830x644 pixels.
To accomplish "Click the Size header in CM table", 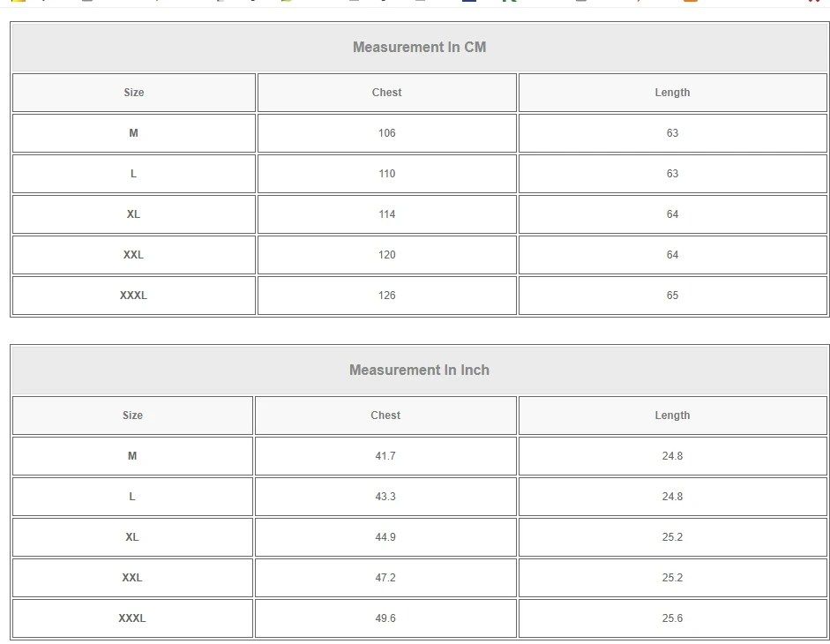I will point(134,93).
